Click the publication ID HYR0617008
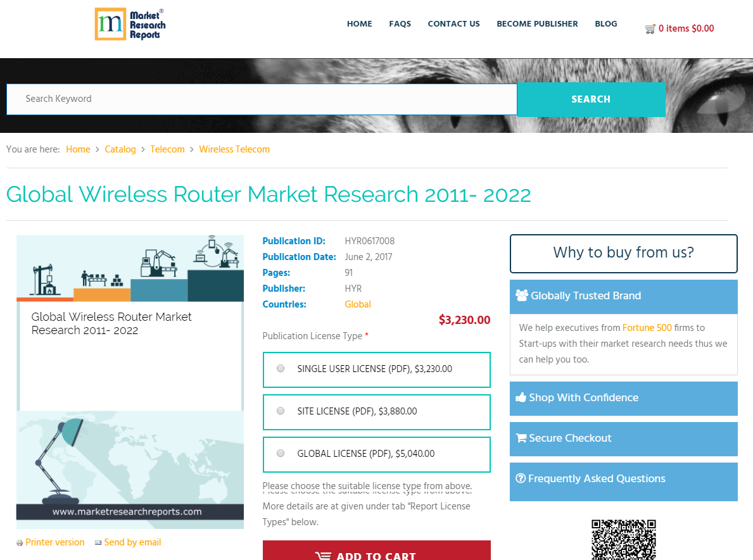This screenshot has height=560, width=753. [369, 241]
